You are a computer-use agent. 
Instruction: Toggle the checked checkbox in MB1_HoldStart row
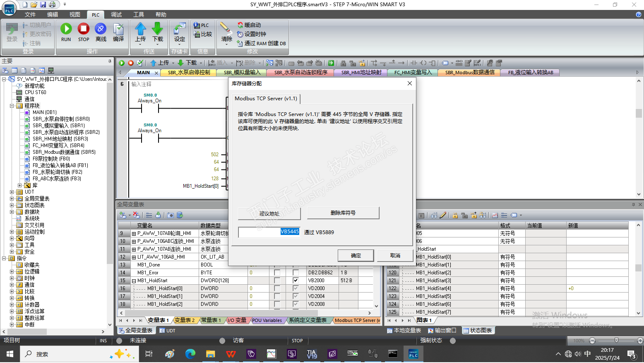tap(296, 281)
